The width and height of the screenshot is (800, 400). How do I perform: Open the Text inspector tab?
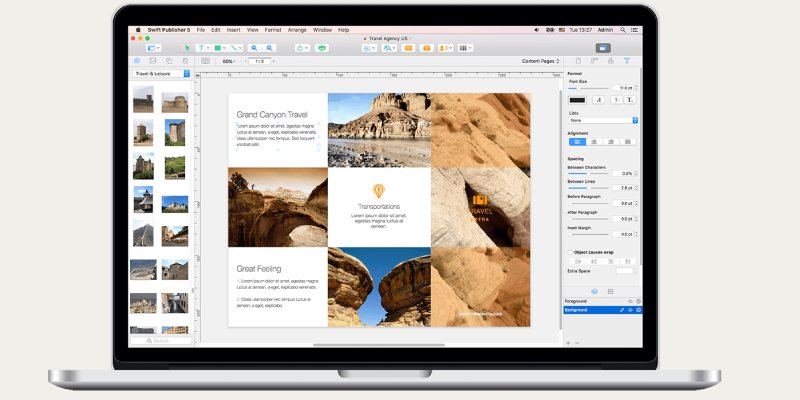(x=627, y=61)
